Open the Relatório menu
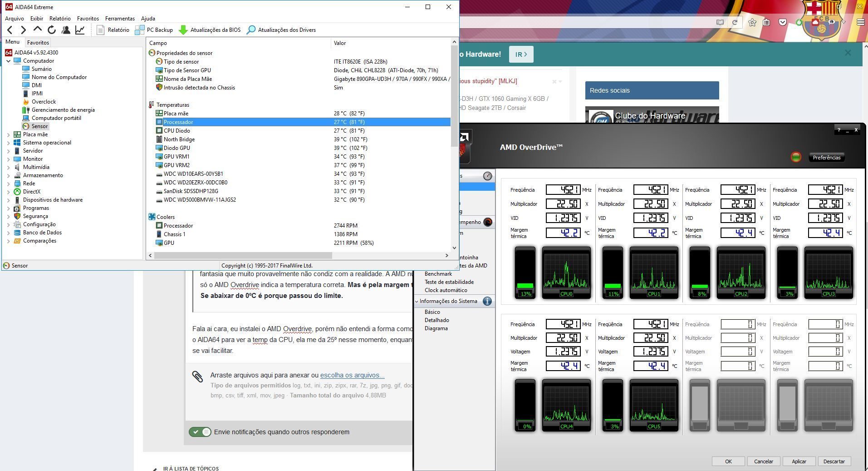868x471 pixels. (x=60, y=19)
